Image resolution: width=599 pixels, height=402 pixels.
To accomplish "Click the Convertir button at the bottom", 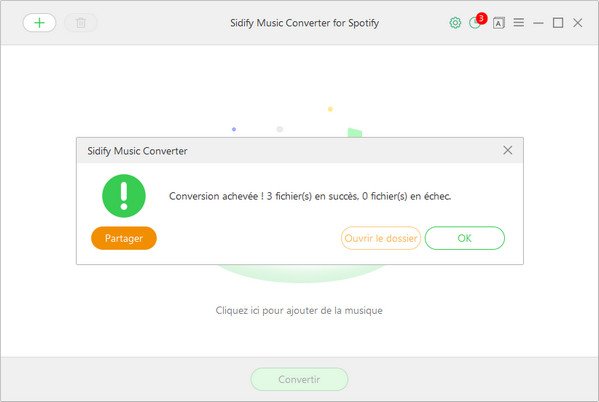I will 299,379.
